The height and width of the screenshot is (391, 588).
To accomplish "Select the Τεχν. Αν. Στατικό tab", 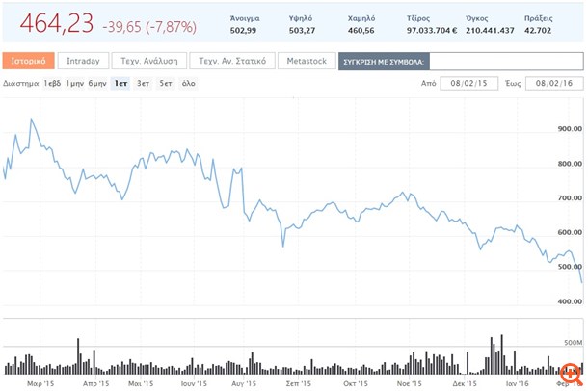I will click(x=231, y=62).
